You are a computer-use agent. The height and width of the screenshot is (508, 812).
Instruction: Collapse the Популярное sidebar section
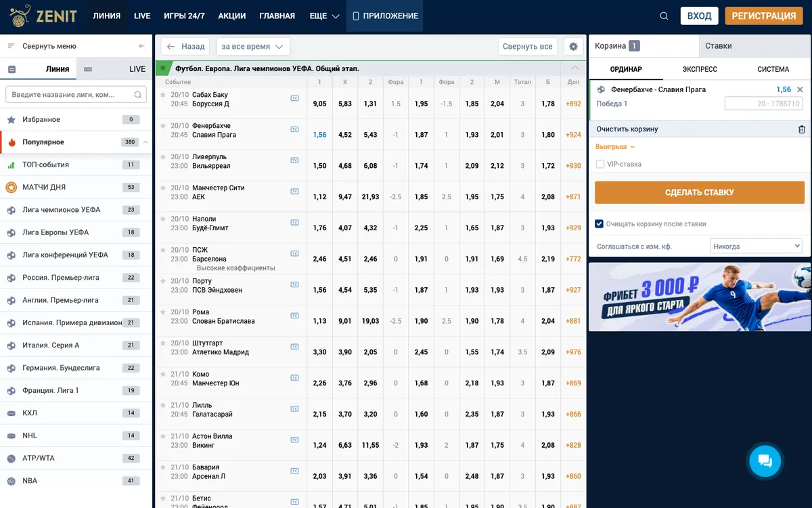(x=145, y=142)
